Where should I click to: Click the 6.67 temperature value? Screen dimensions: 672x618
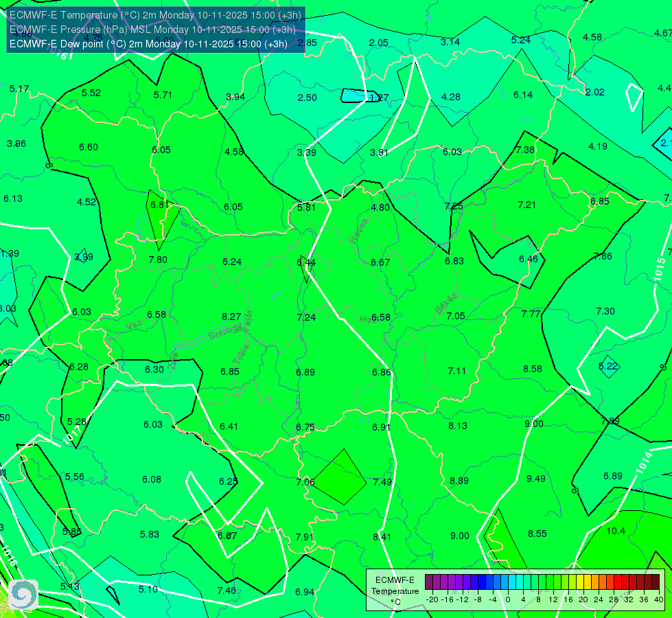(380, 262)
